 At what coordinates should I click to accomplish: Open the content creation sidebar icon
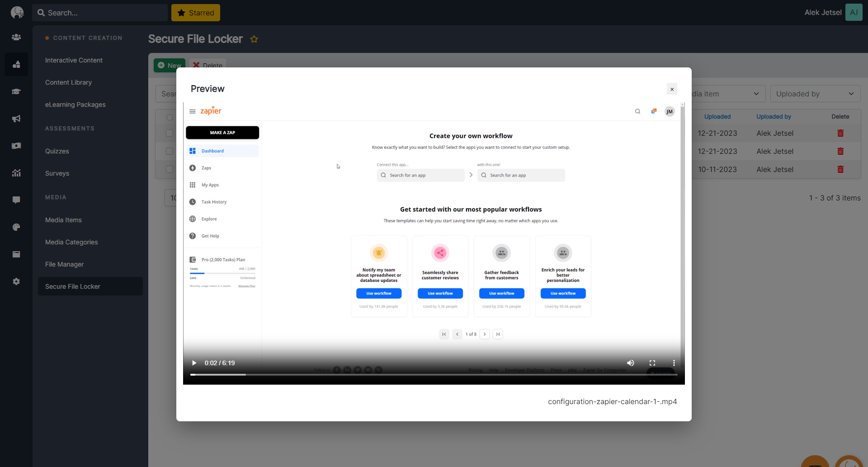coord(16,64)
